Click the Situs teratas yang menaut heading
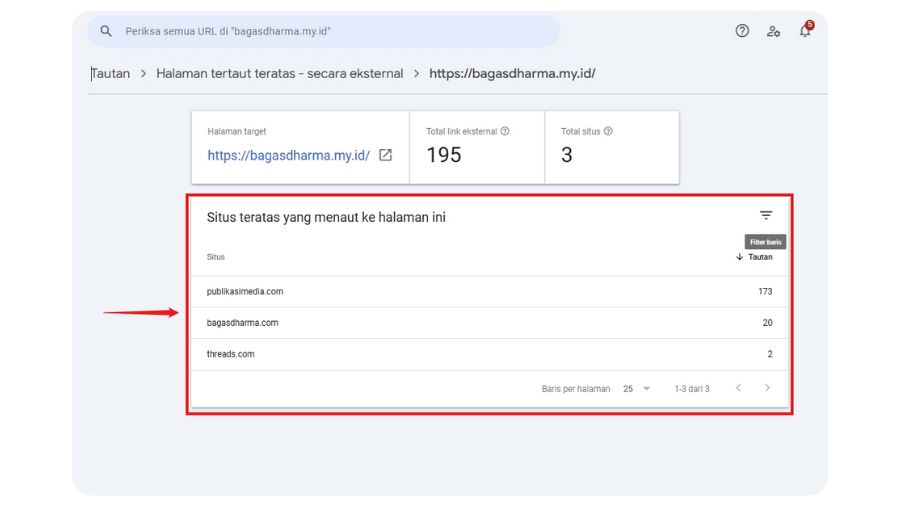Image resolution: width=900 pixels, height=506 pixels. 326,217
